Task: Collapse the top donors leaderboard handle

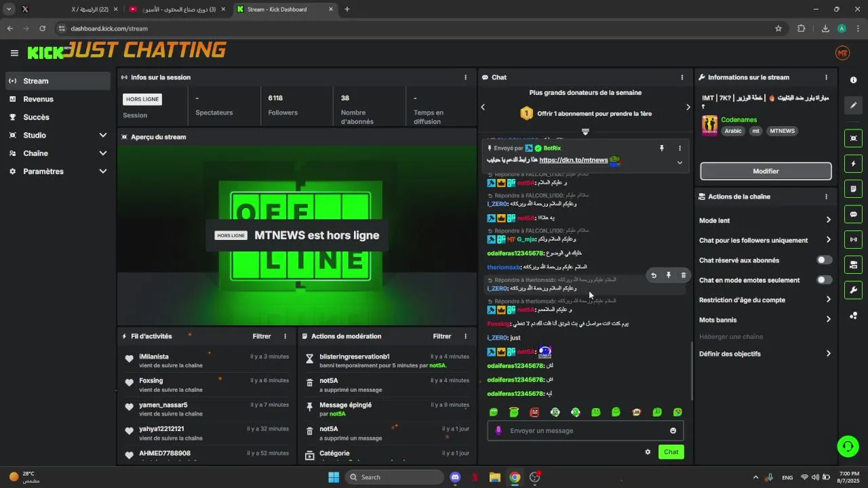Action: 585,131
